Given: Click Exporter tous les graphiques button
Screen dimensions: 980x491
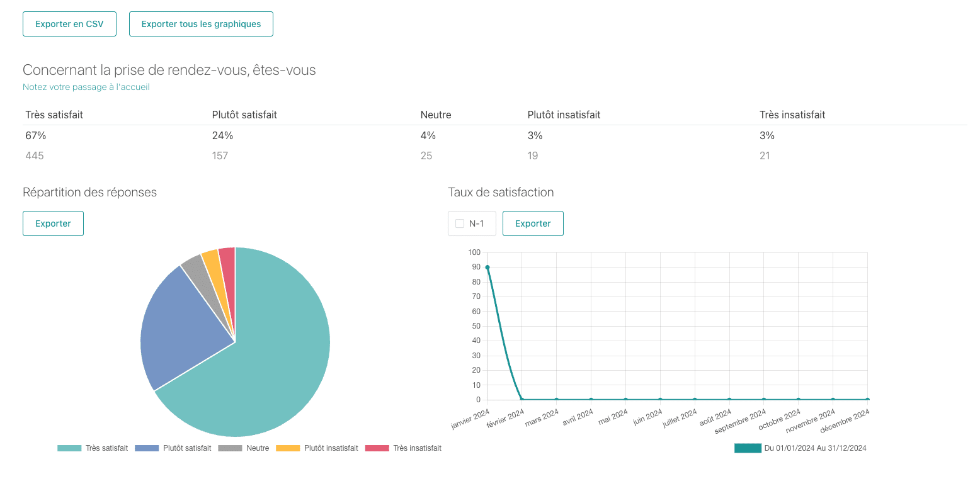Looking at the screenshot, I should click(x=201, y=24).
